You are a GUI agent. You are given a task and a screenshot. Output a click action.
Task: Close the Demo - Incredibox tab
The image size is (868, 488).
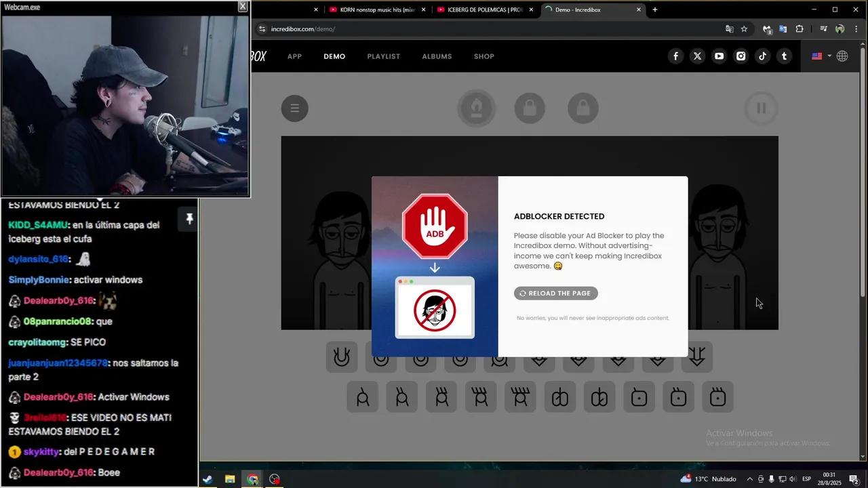pyautogui.click(x=639, y=9)
